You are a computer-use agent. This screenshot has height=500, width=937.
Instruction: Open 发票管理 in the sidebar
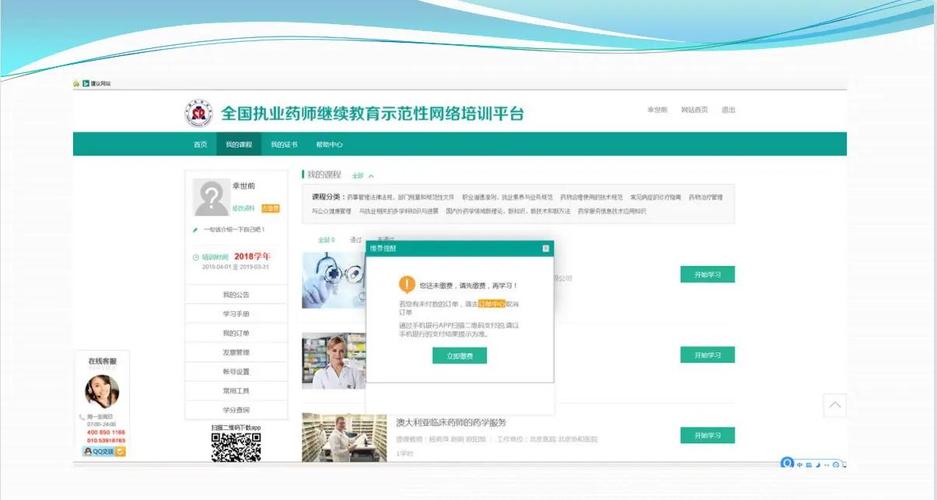click(x=236, y=352)
